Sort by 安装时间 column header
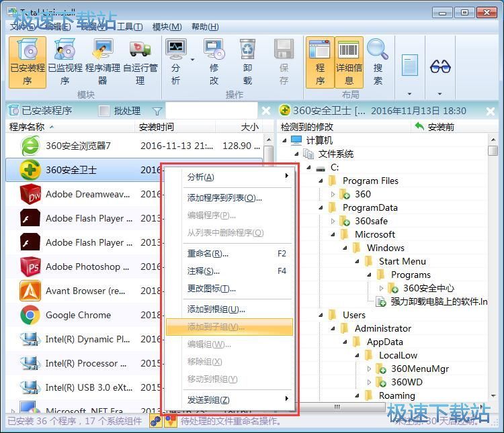This screenshot has width=504, height=433. coord(175,127)
